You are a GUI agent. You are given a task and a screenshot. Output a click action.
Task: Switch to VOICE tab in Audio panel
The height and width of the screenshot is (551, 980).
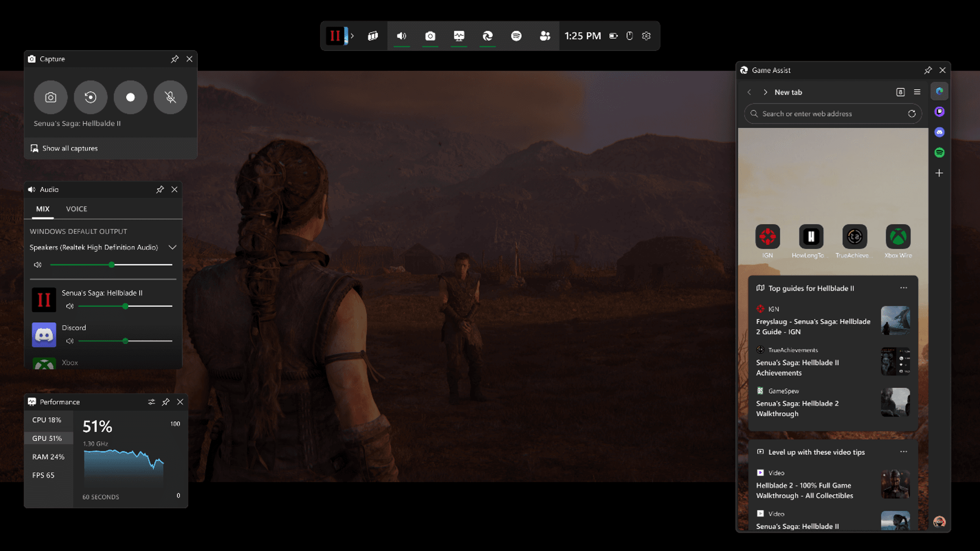click(76, 209)
